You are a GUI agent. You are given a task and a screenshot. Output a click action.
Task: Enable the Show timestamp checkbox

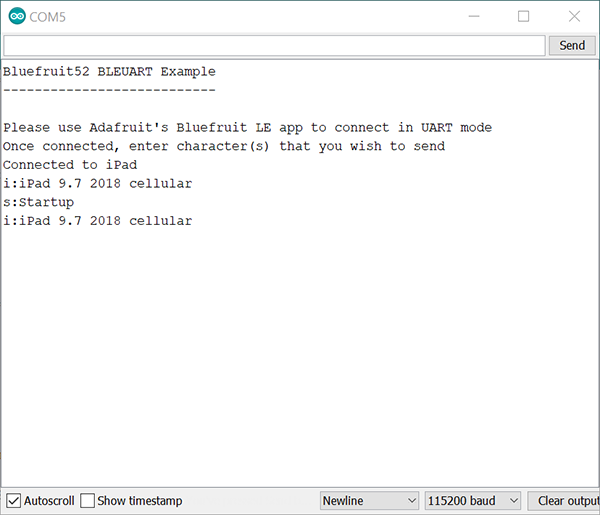pos(87,500)
